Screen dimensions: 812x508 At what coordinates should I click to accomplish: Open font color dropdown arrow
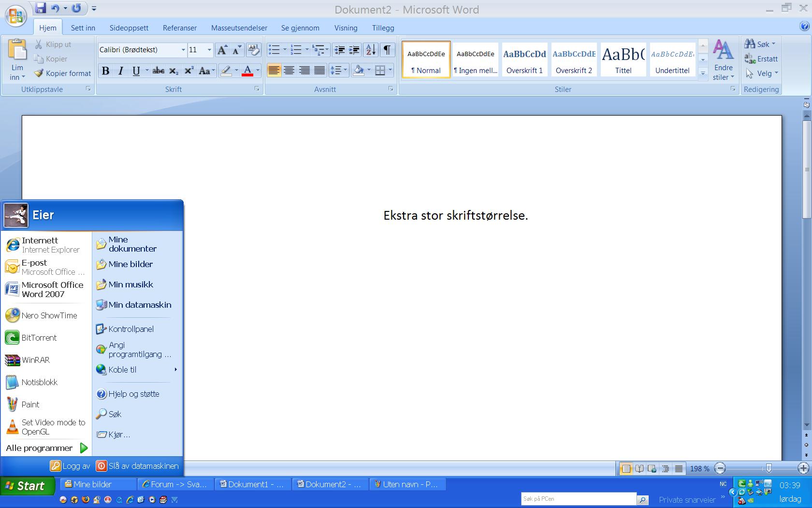[x=258, y=71]
